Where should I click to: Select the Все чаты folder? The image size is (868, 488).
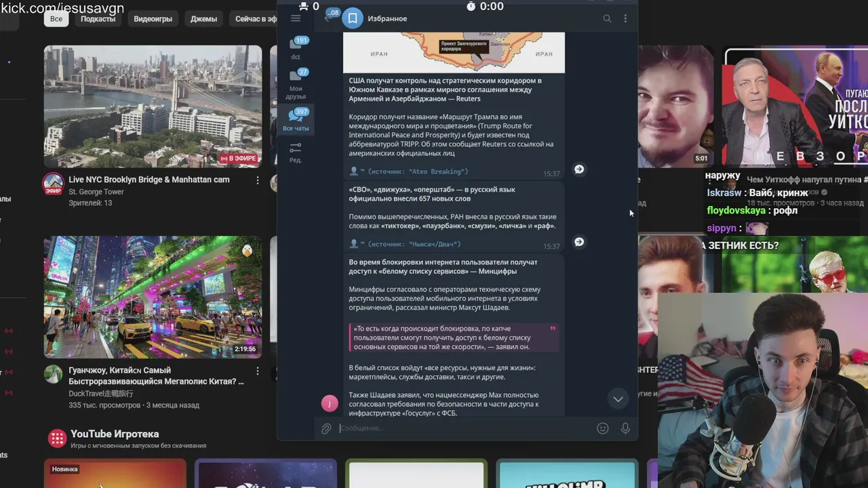pyautogui.click(x=296, y=120)
